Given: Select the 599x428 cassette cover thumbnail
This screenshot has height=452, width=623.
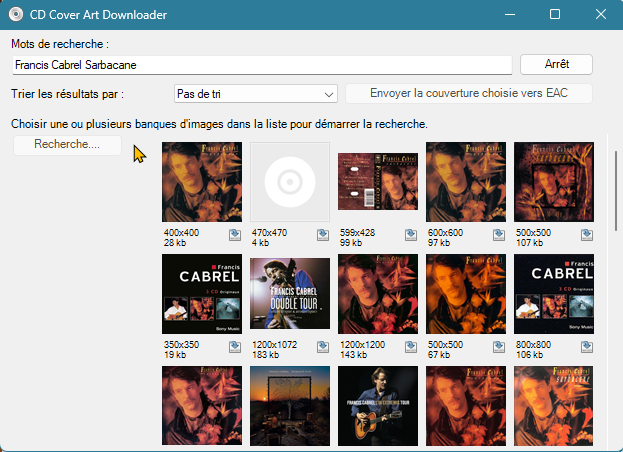Looking at the screenshot, I should (x=378, y=182).
